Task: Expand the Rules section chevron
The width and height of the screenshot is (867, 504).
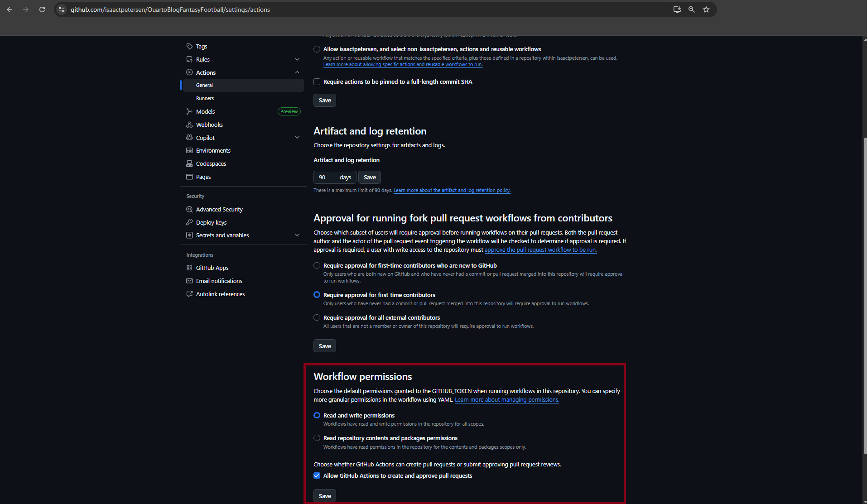Action: 297,59
